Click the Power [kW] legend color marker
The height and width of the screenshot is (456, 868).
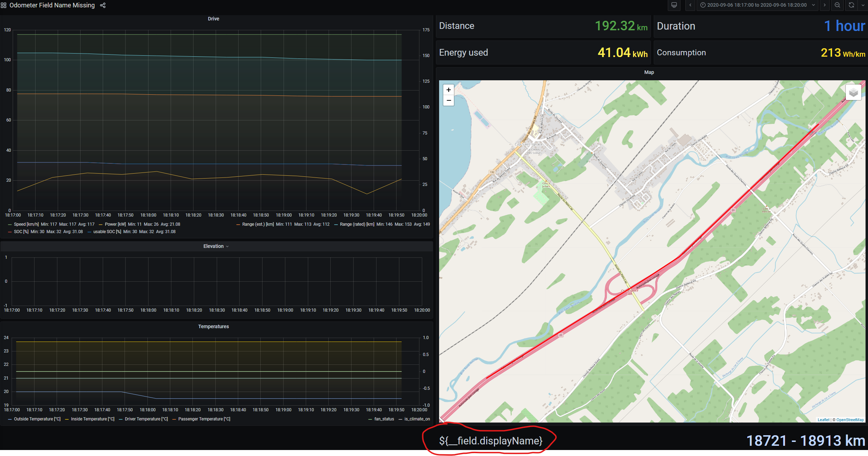click(101, 224)
